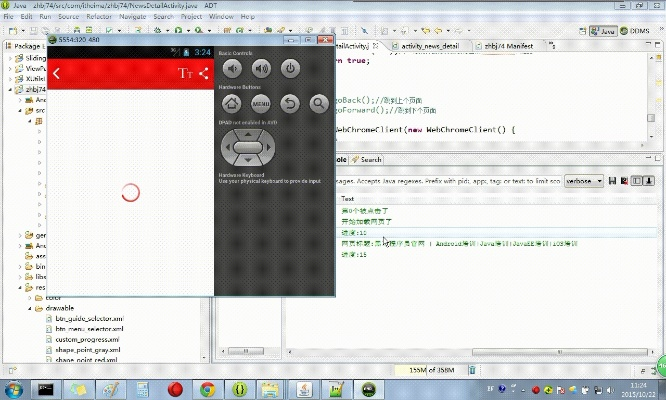Open the verbose log level dropdown

tap(584, 181)
